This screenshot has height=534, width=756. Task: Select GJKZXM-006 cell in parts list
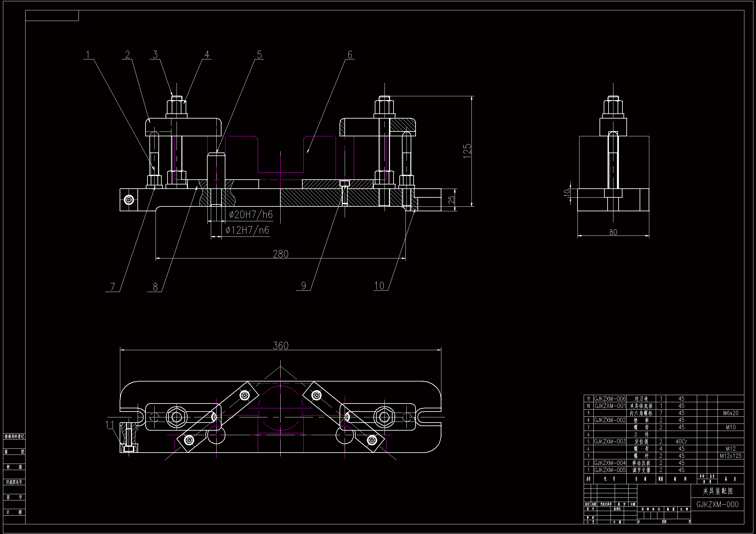610,399
